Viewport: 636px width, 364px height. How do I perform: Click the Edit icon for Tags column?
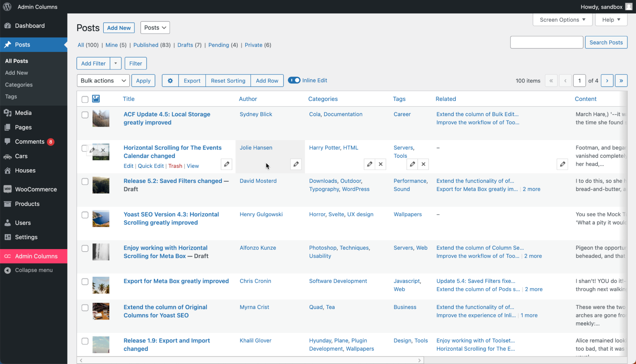click(412, 164)
